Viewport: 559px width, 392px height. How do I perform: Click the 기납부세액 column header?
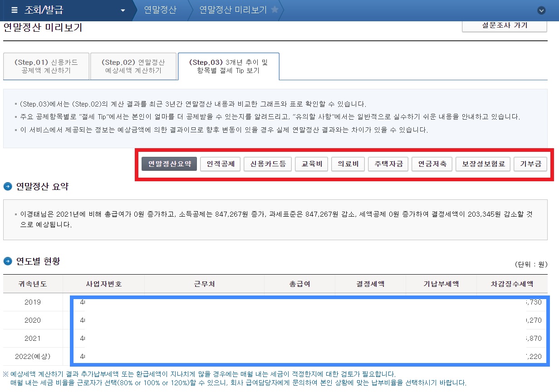tap(441, 284)
